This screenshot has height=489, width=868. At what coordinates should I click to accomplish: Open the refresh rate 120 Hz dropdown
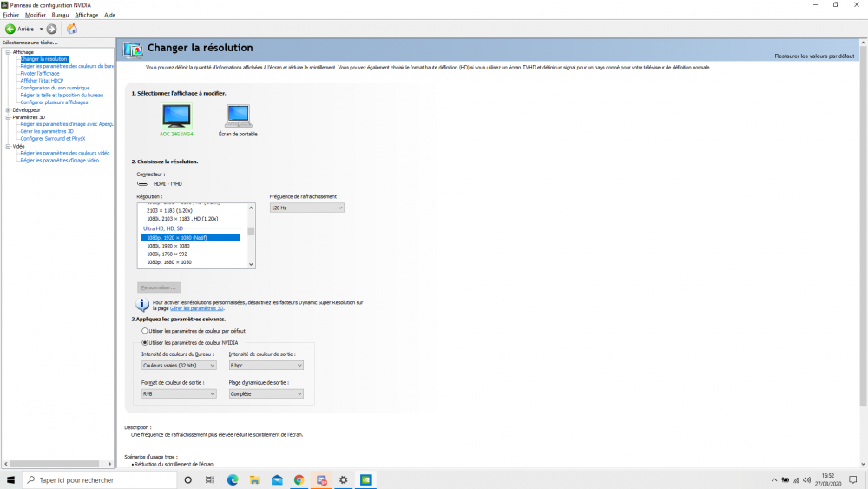(x=306, y=208)
